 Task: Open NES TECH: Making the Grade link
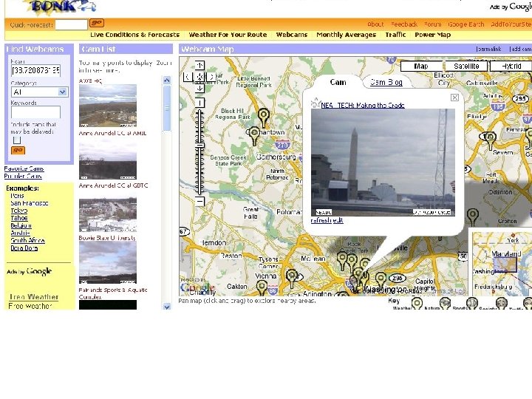point(363,105)
